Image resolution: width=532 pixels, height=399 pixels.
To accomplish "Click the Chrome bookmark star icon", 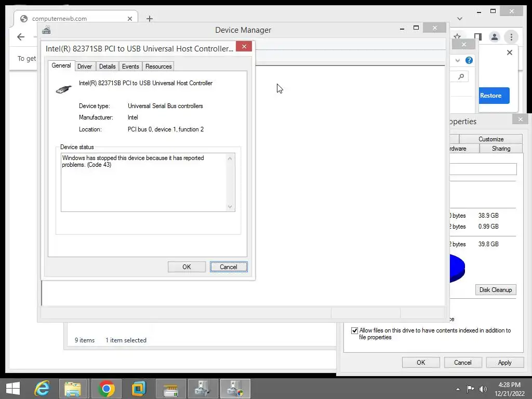I will [x=457, y=36].
